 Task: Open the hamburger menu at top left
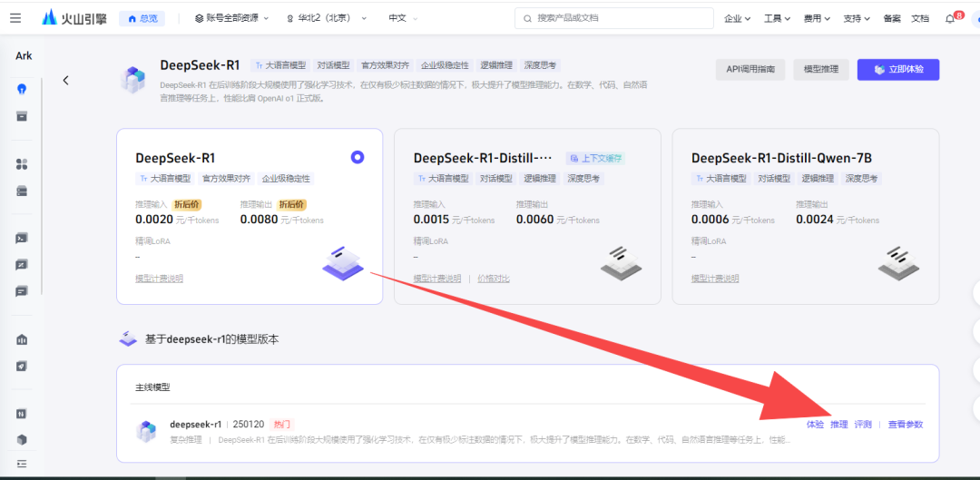click(x=15, y=18)
